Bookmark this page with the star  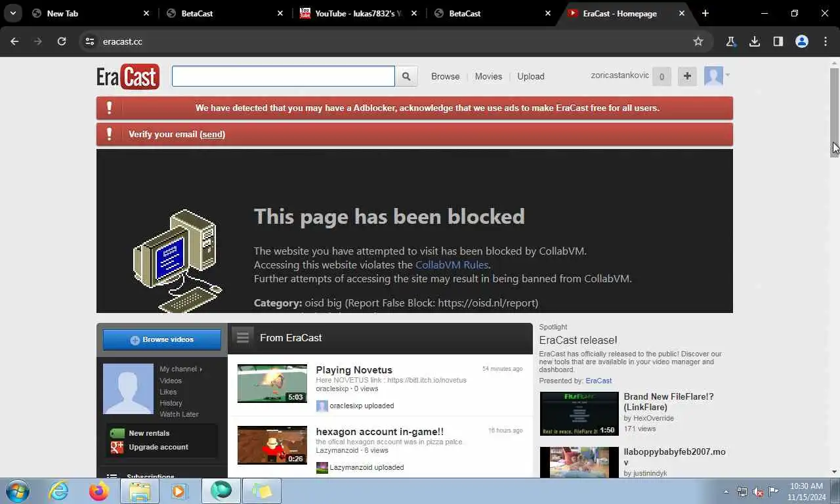click(698, 41)
